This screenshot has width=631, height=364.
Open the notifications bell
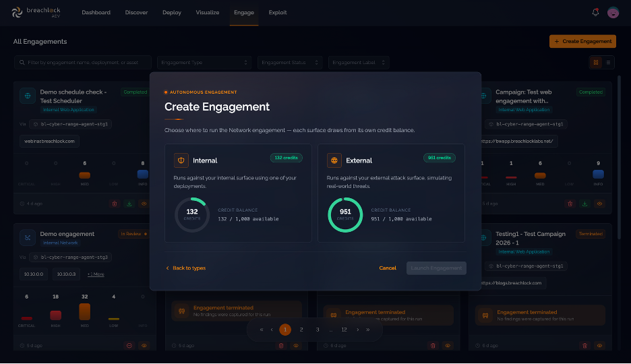[x=595, y=12]
